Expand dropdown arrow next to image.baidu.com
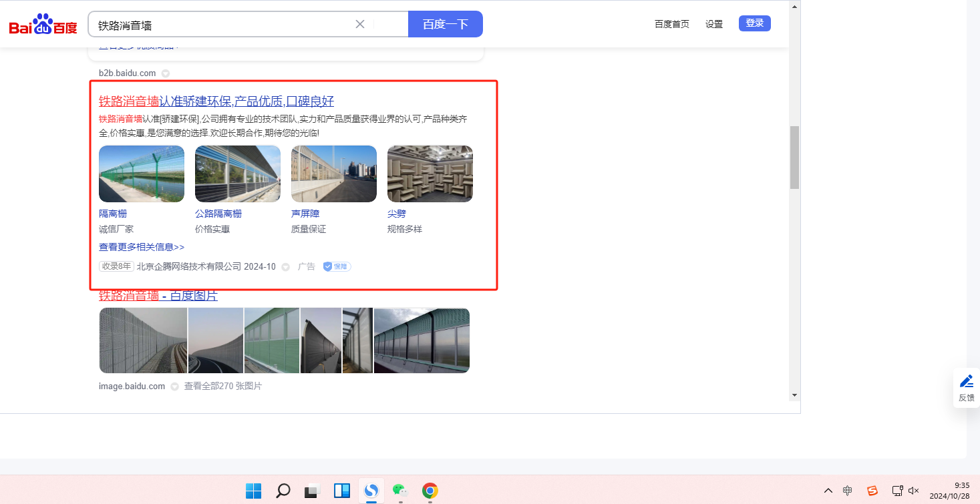Image resolution: width=980 pixels, height=504 pixels. [174, 387]
